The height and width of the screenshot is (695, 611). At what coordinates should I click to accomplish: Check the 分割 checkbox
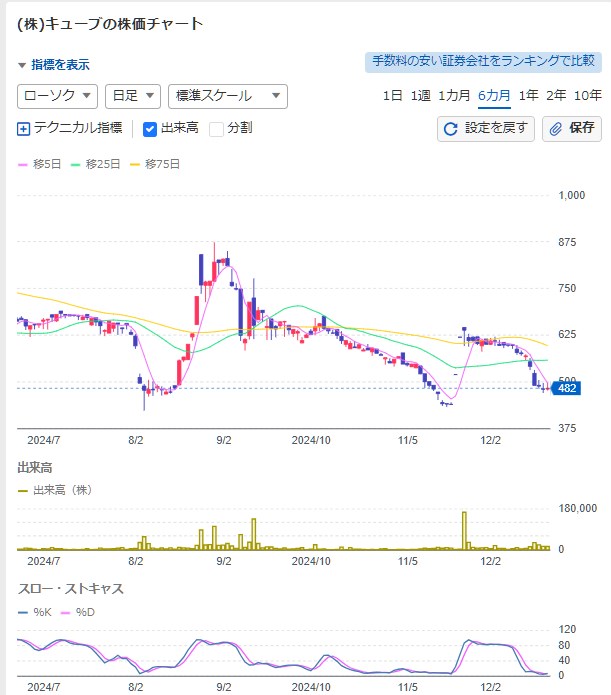216,129
